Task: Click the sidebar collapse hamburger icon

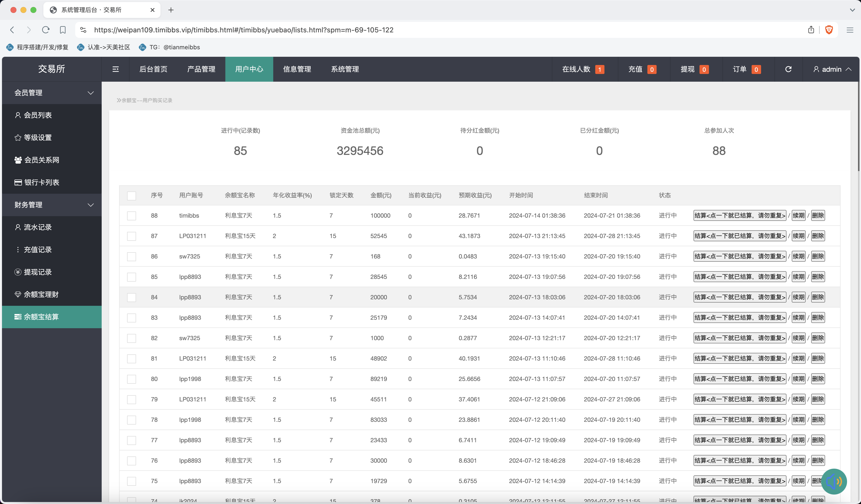Action: (116, 69)
